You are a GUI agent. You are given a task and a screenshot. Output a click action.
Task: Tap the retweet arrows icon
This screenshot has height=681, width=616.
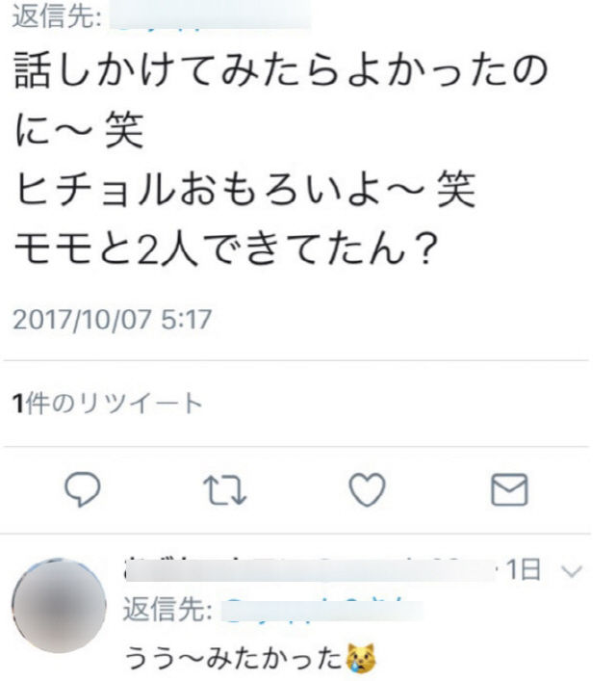225,490
